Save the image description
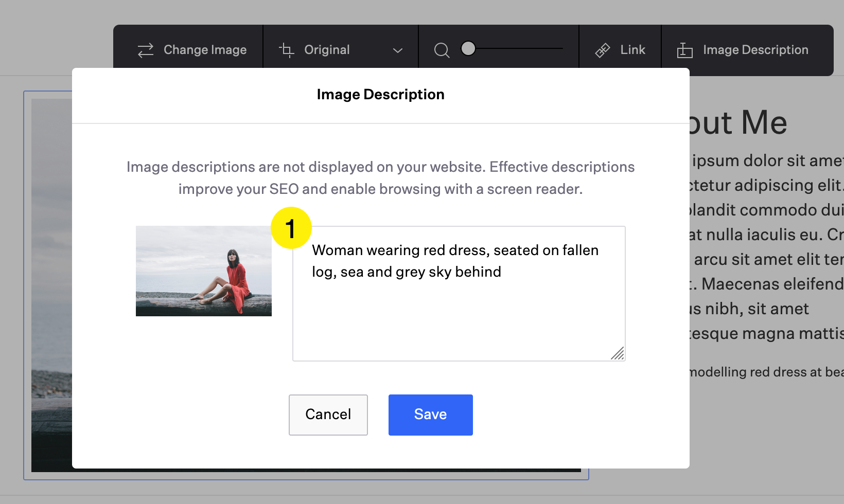Viewport: 844px width, 504px height. click(x=430, y=415)
